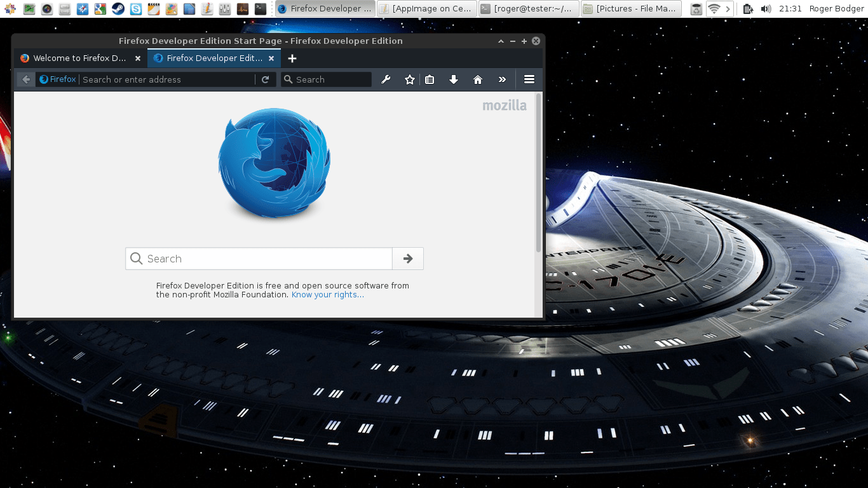The height and width of the screenshot is (488, 868).
Task: Switch to the Welcome to Firefox tab
Action: pos(80,58)
